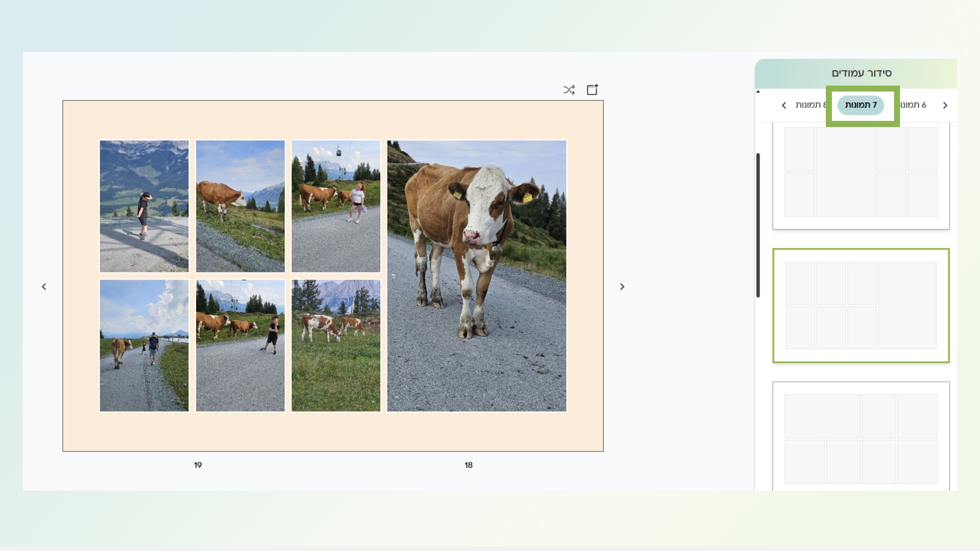Click the סידור עמודים panel header
This screenshot has height=551, width=980.
(x=861, y=73)
